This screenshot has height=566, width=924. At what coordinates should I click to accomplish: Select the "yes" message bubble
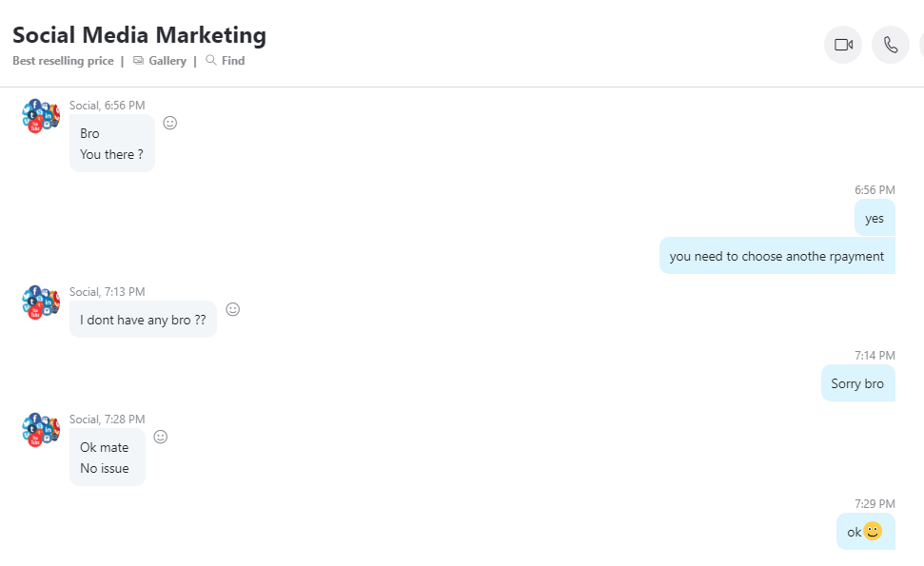point(875,218)
